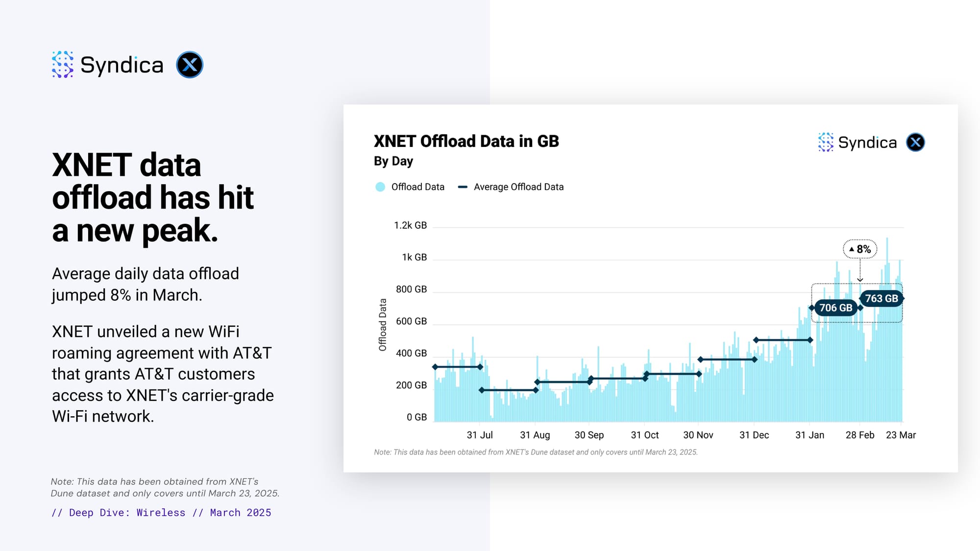Screen dimensions: 980x551
Task: Click the 31 Dec axis label
Action: 754,435
